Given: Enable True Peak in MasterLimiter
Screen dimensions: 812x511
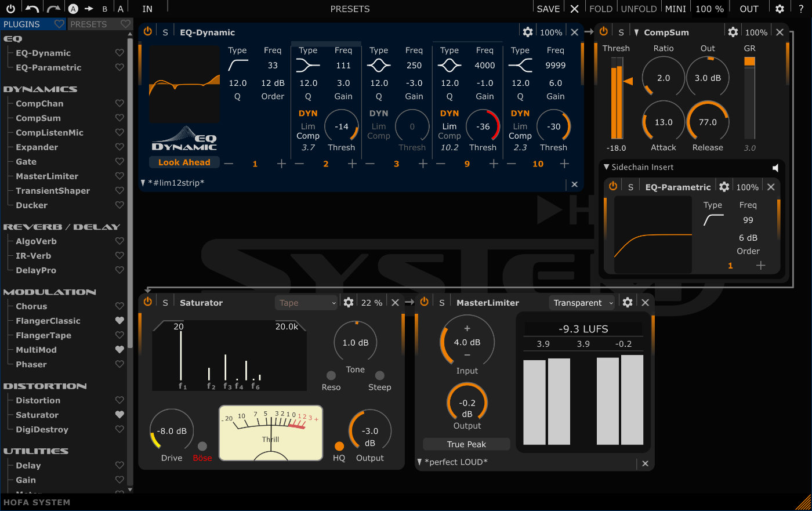Looking at the screenshot, I should (466, 444).
